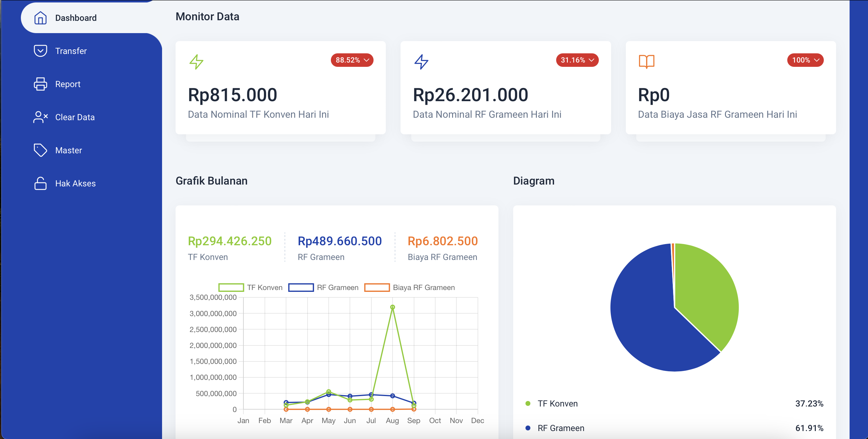Click the Dashboard home icon

[x=40, y=18]
